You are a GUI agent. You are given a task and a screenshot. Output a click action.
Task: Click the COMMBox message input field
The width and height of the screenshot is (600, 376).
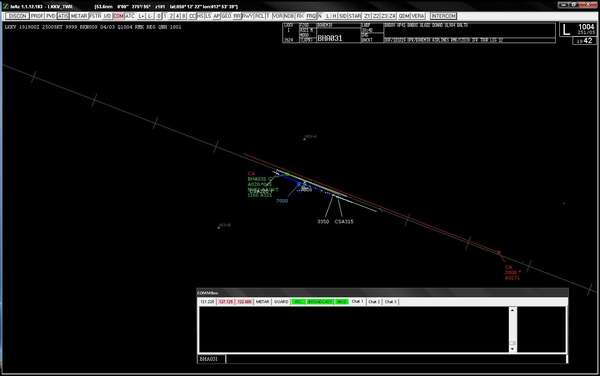(396, 359)
